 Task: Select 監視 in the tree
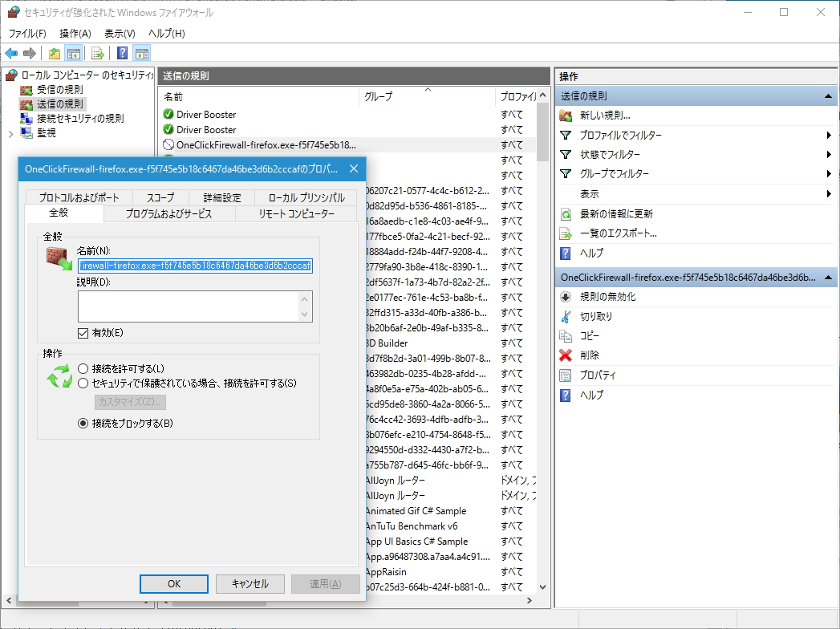tap(46, 132)
